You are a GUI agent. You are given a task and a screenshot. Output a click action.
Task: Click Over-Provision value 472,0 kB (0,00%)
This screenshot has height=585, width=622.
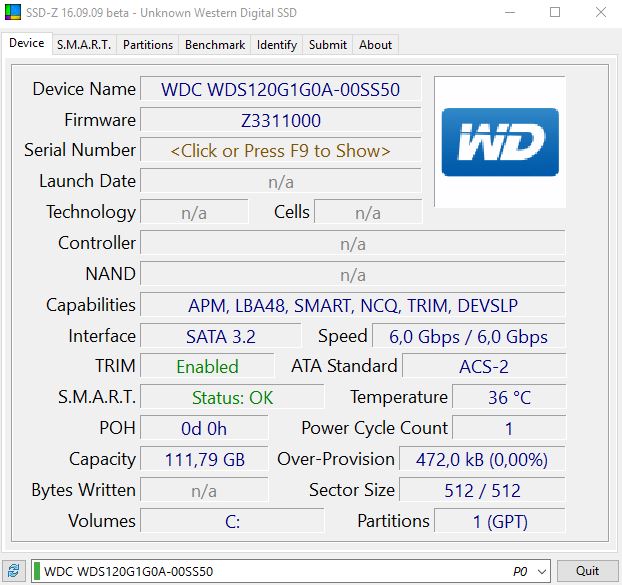[482, 459]
